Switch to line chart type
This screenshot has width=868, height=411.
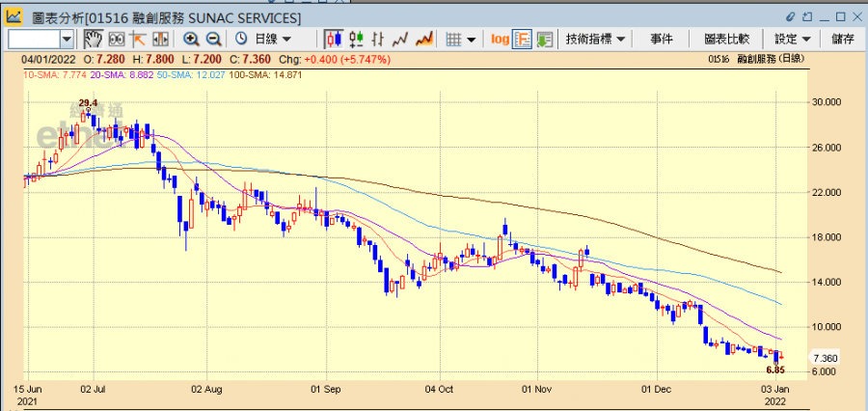tap(400, 39)
